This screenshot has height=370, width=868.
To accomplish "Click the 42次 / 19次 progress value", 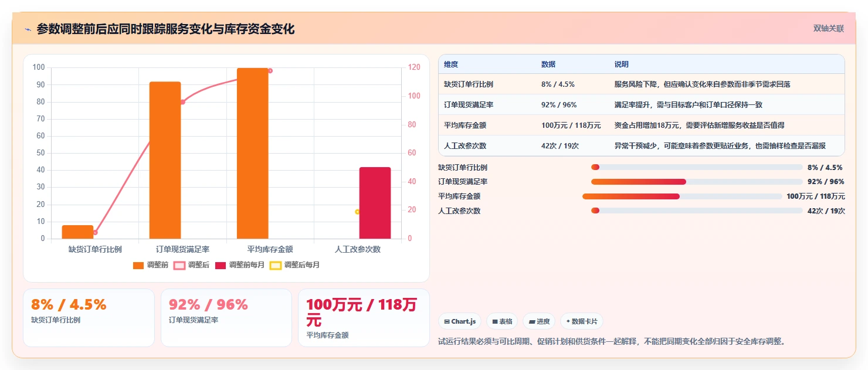I will click(x=826, y=211).
